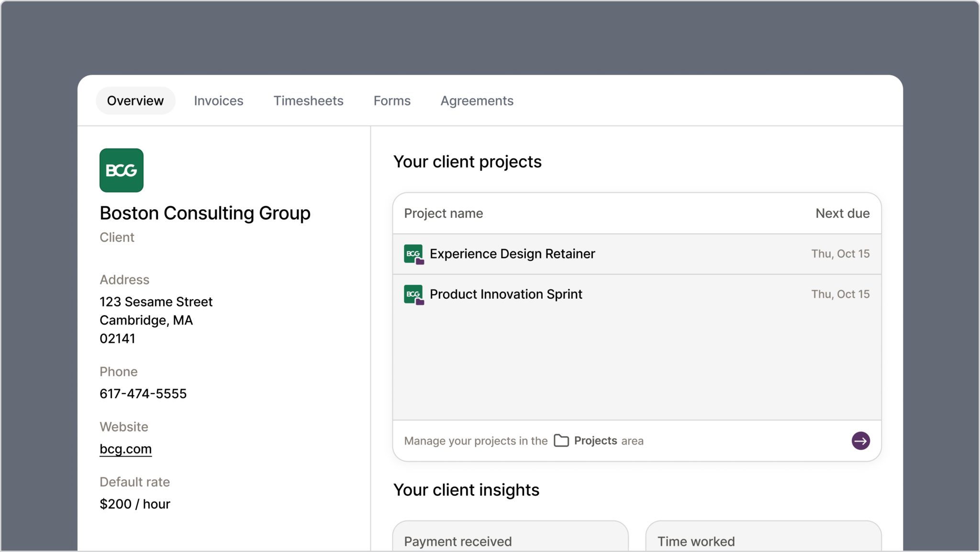
Task: Switch to the Invoices tab
Action: click(219, 101)
